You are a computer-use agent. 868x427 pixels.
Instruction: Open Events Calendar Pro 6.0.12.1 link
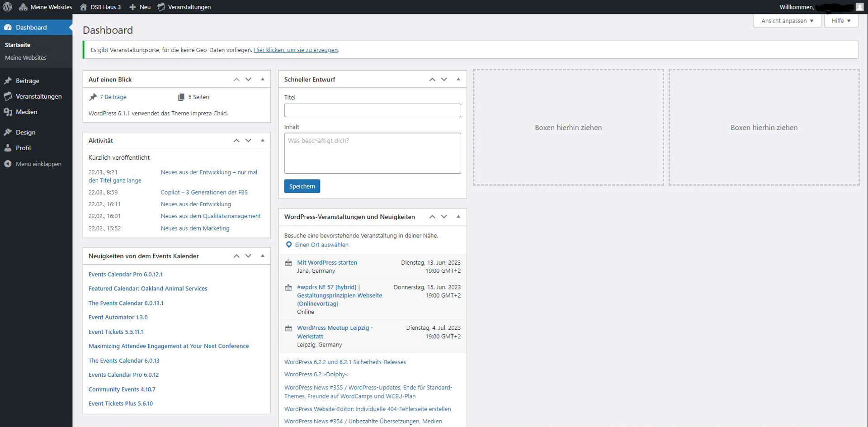(x=126, y=275)
